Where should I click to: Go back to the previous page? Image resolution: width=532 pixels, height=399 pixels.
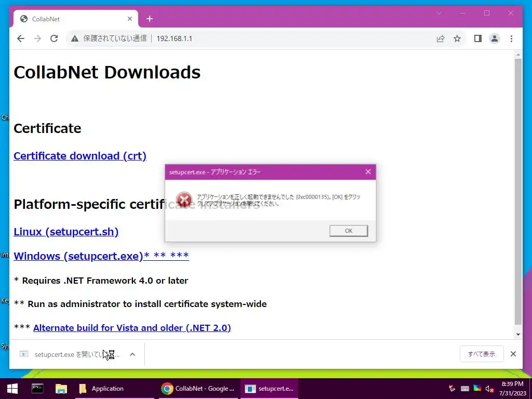point(21,38)
